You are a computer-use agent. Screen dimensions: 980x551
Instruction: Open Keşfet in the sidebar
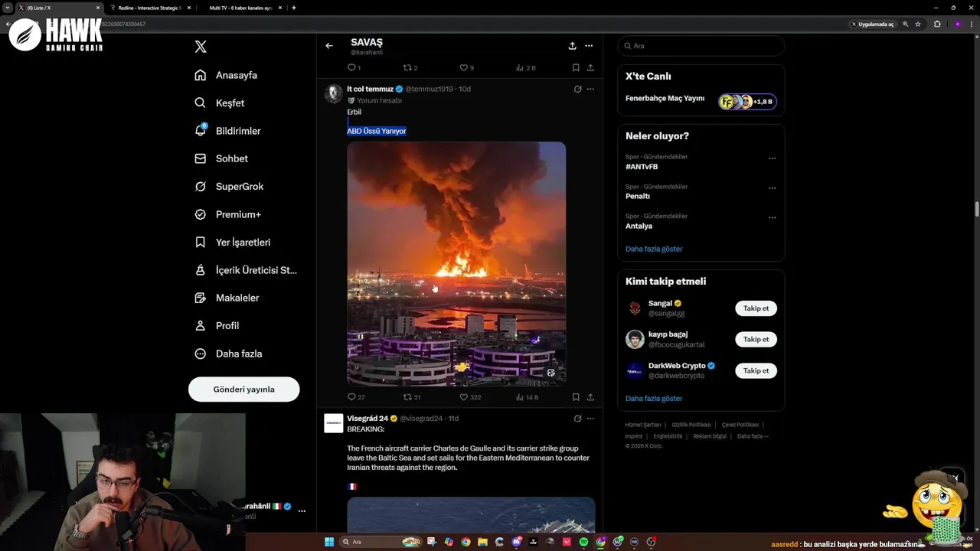tap(220, 103)
